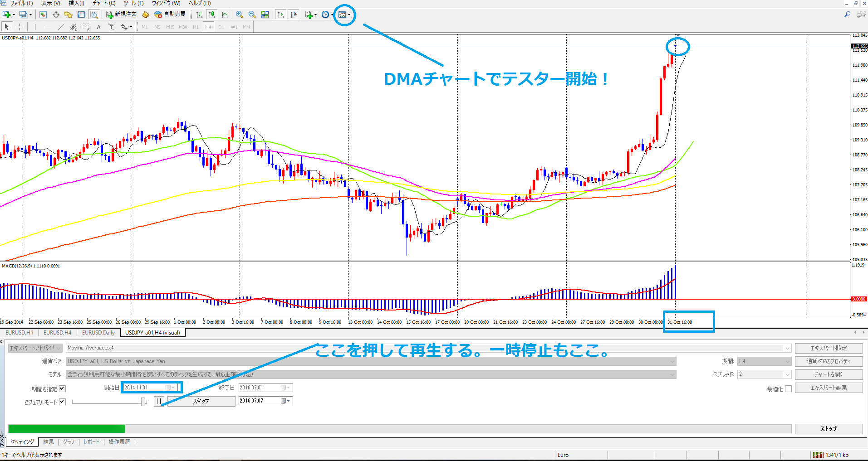Select the trendline drawing tool
Viewport: 868px width, 461px height.
60,27
